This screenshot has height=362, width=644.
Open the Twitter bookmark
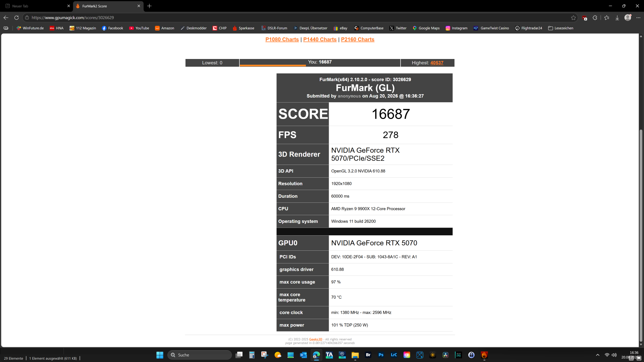[x=398, y=28]
